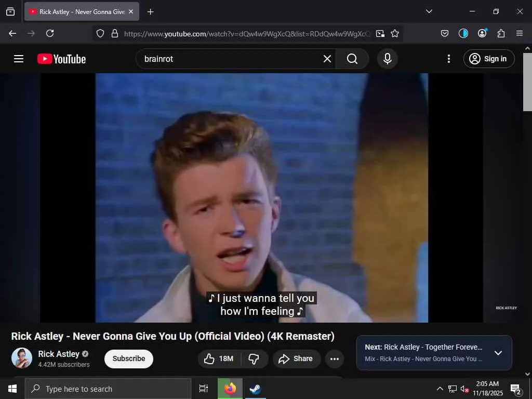Open the taskbar clock and date
The width and height of the screenshot is (532, 399).
(487, 389)
